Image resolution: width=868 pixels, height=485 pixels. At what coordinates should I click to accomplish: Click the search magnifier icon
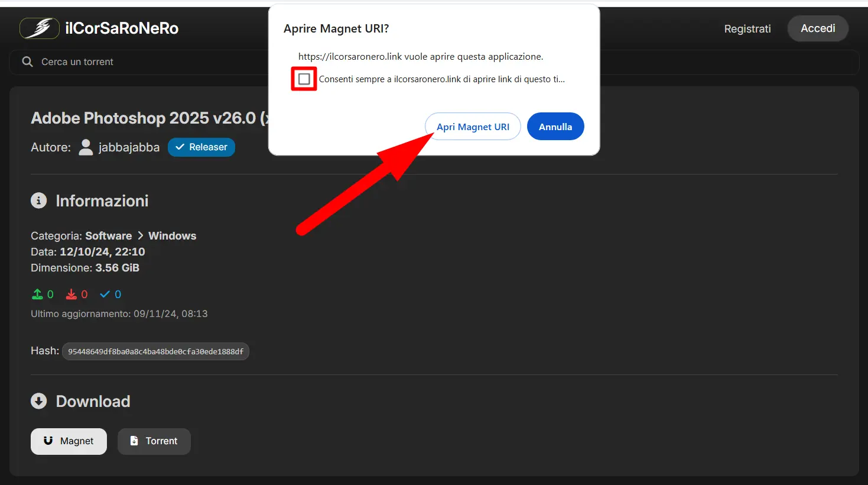pyautogui.click(x=27, y=62)
